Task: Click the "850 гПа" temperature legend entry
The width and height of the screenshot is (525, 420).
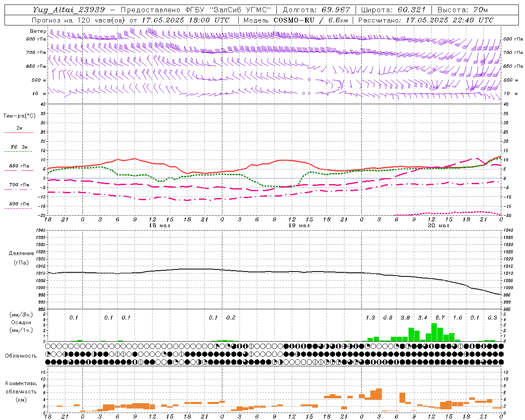Action: (19, 166)
